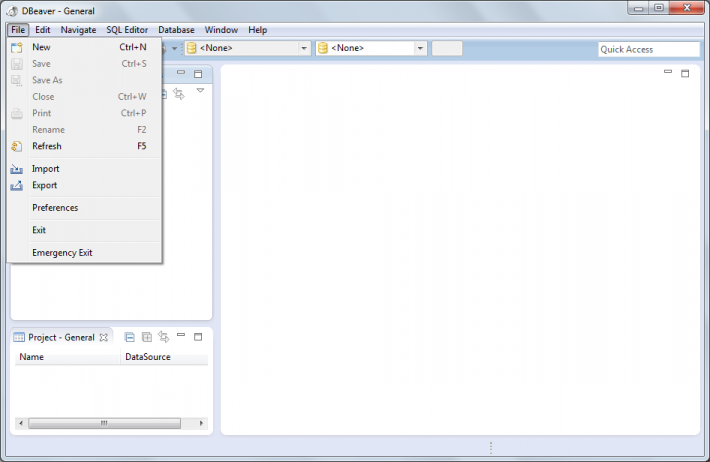Open the Navigate menu
Viewport: 710px width, 462px height.
click(78, 30)
